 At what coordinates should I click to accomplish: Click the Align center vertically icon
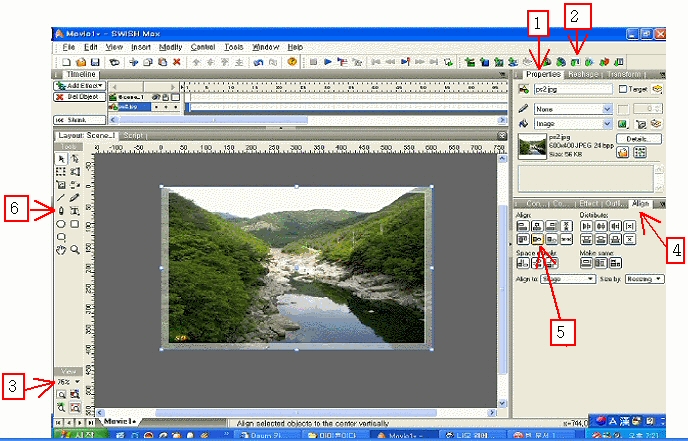(x=538, y=239)
